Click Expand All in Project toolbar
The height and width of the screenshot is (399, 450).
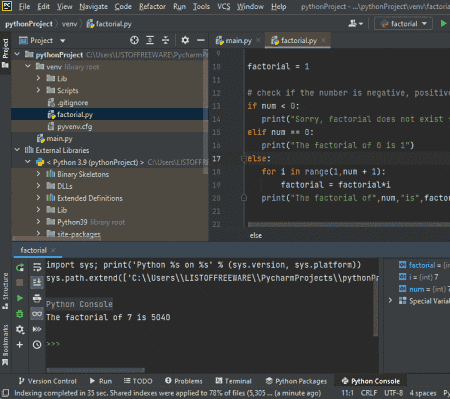150,40
